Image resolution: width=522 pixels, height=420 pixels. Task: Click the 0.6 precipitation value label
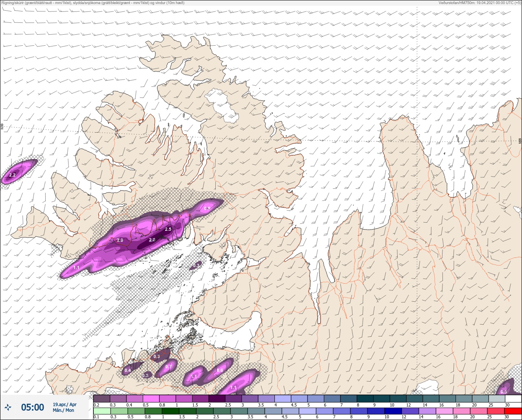[x=220, y=370]
